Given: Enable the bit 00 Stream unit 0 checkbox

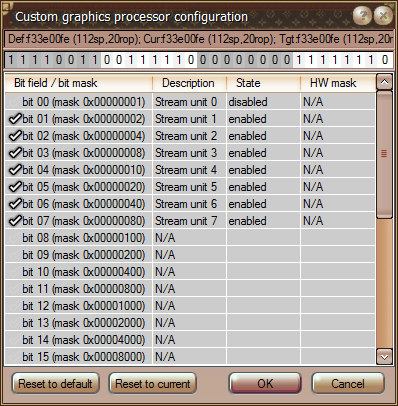Looking at the screenshot, I should [14, 102].
